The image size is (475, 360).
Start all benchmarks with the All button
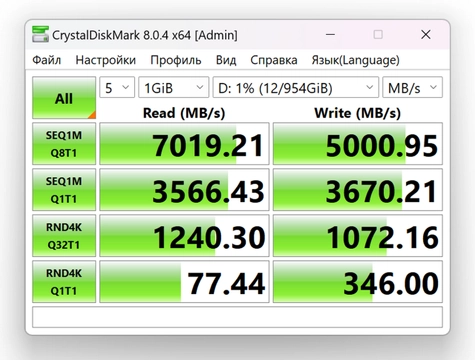(x=64, y=98)
